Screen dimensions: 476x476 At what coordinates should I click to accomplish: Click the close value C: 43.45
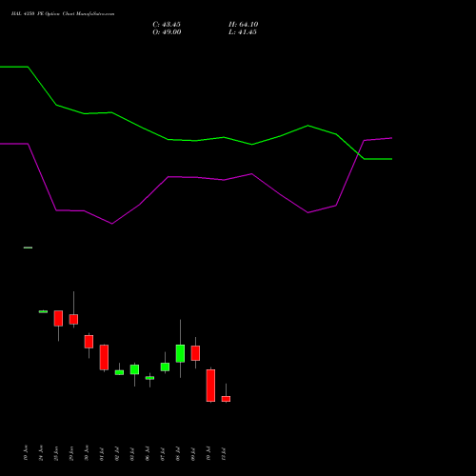point(167,25)
